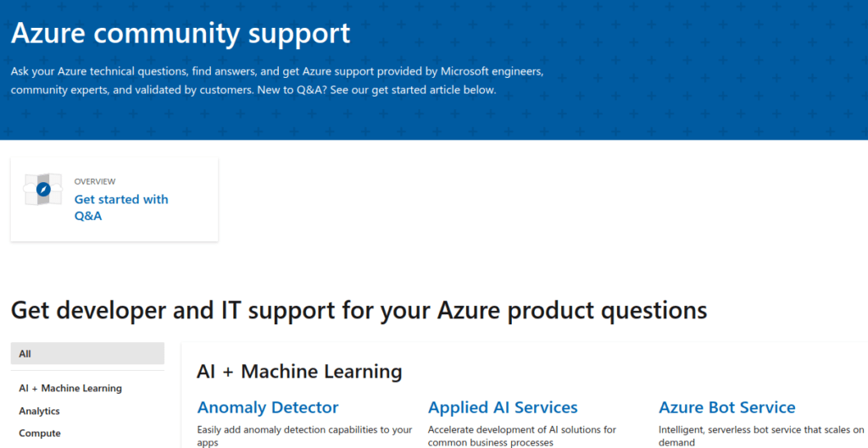868x448 pixels.
Task: Open the Azure Bot Service link
Action: coord(726,407)
